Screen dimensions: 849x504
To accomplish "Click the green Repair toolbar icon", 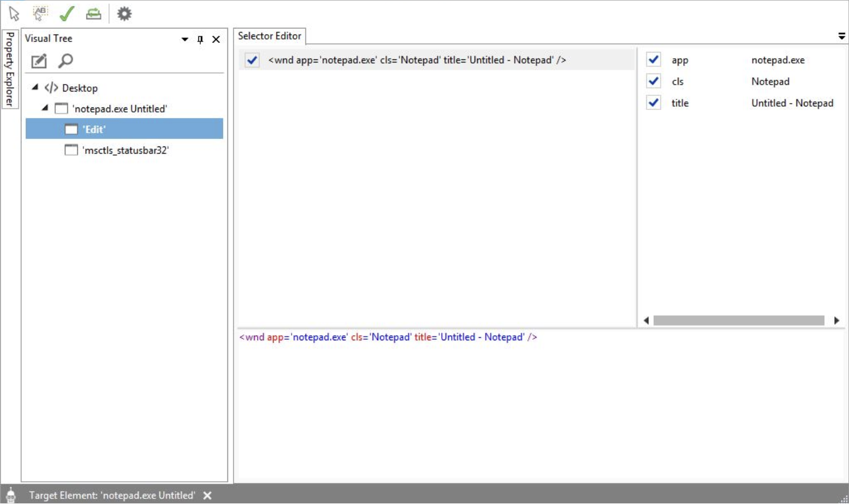I will pos(93,13).
